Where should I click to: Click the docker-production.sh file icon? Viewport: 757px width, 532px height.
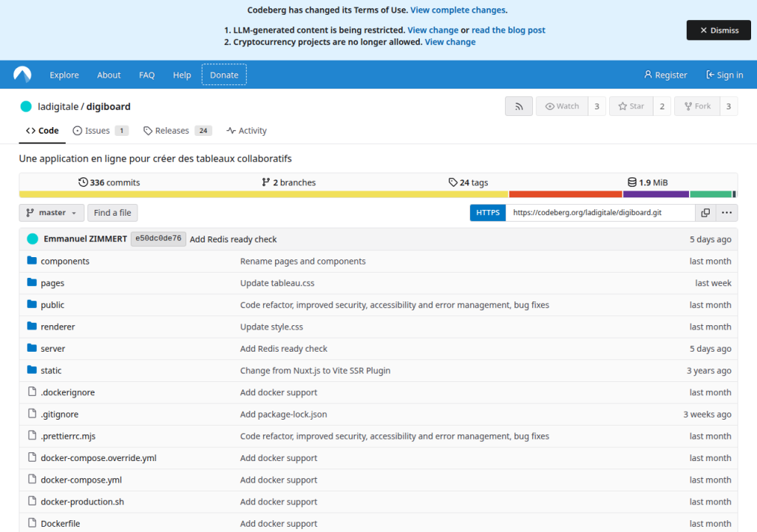32,501
